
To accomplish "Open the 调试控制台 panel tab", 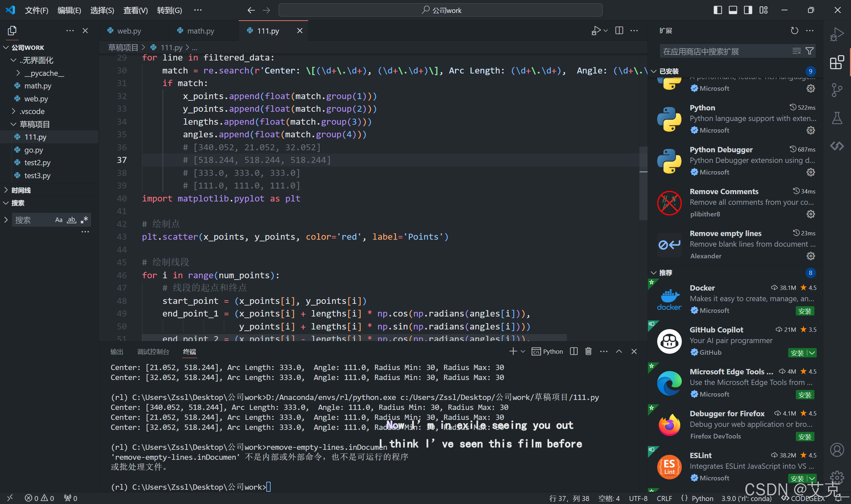I will [x=153, y=351].
